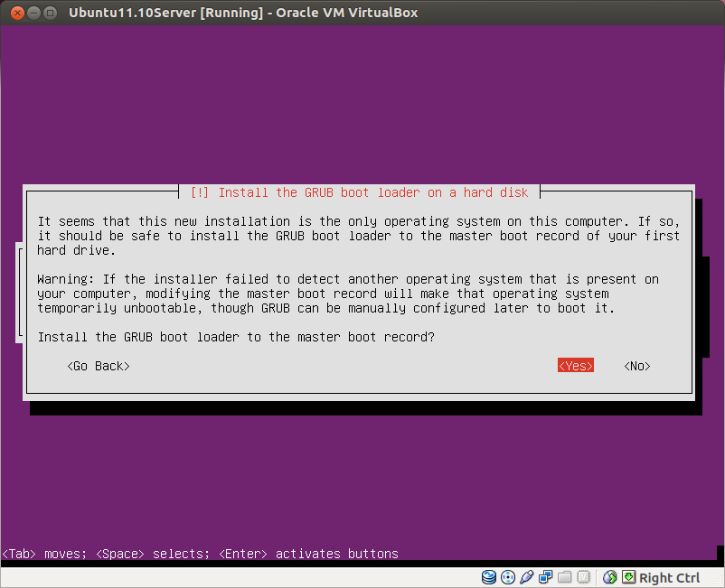
Task: Click the minimize button of the VirtualBox window
Action: (33, 13)
